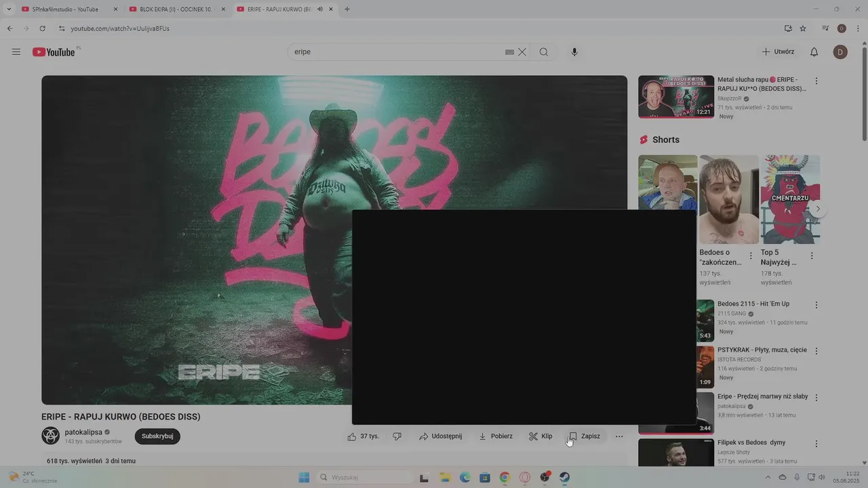View site information icon in address bar
The height and width of the screenshot is (488, 868).
(61, 28)
